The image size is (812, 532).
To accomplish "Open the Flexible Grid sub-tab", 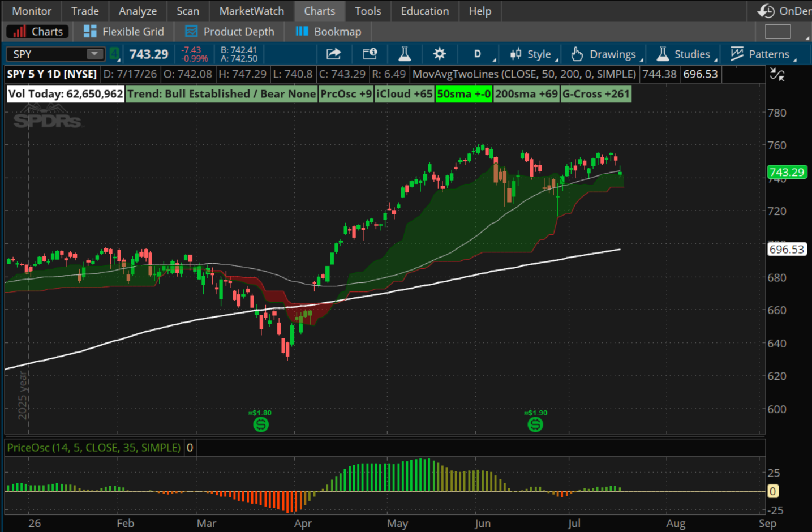I will click(x=124, y=32).
